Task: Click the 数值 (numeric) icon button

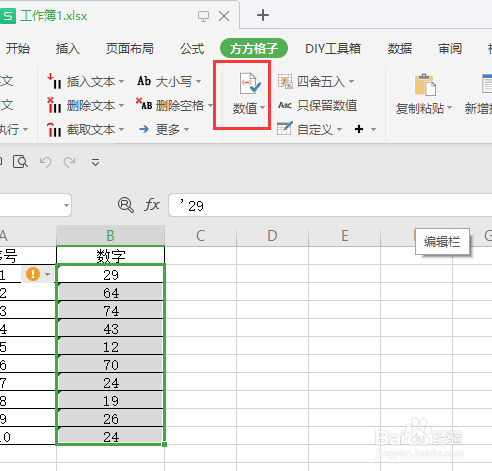Action: (x=250, y=84)
